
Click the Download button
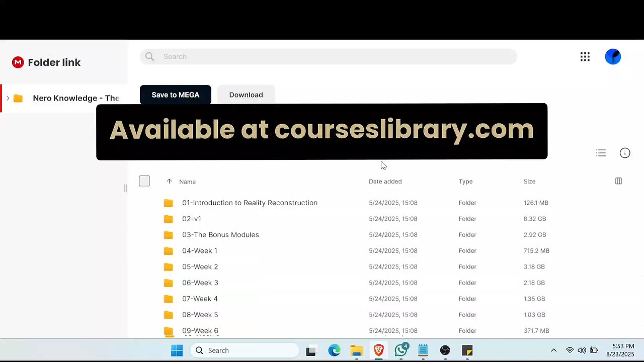click(x=246, y=95)
